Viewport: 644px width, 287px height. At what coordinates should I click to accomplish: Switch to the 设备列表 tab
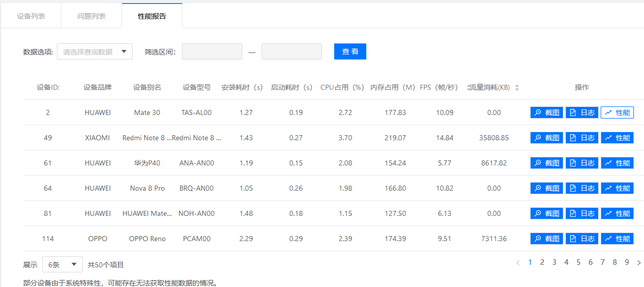[31, 16]
